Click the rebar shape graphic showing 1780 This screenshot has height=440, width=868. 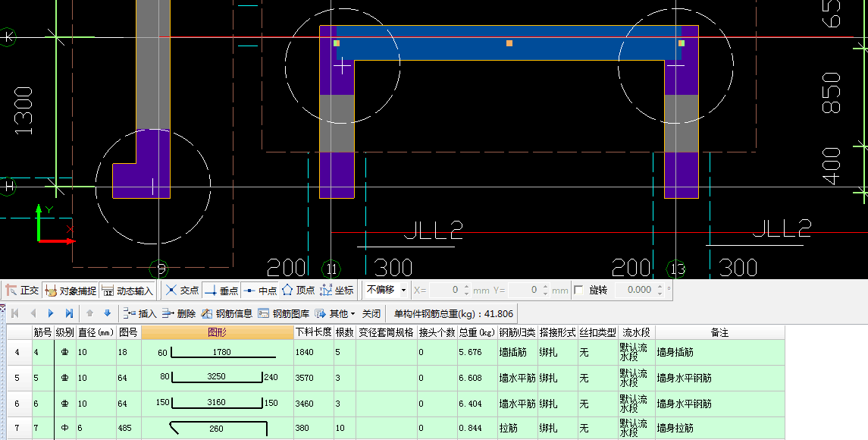218,353
